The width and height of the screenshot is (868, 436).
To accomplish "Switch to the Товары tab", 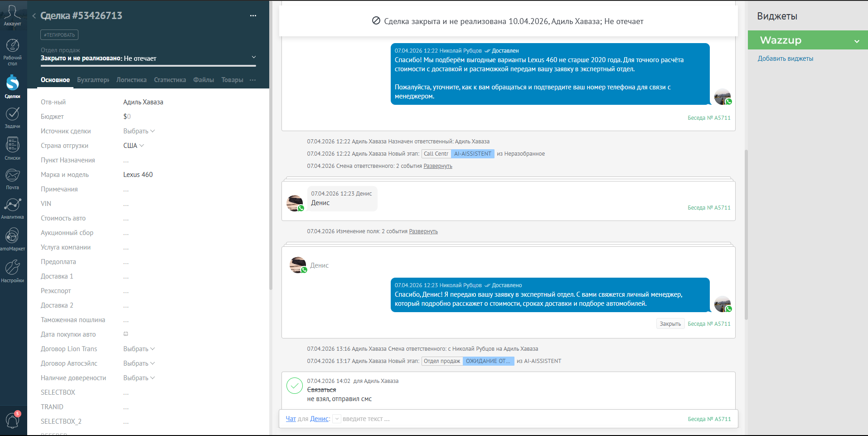I will (232, 80).
